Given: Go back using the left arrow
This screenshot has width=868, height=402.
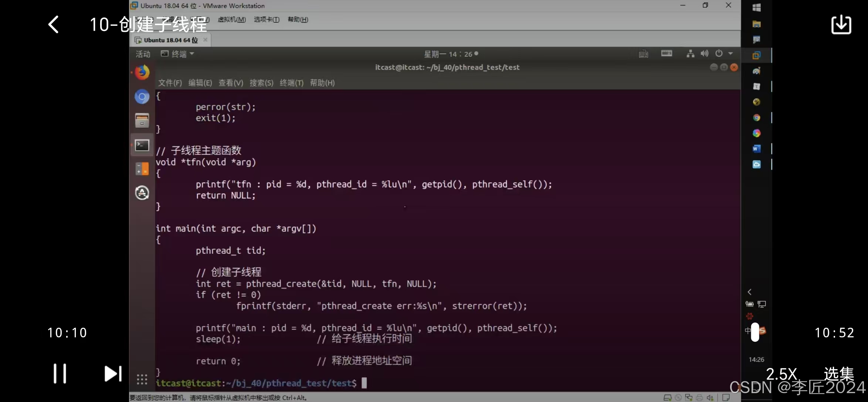Looking at the screenshot, I should coord(54,25).
